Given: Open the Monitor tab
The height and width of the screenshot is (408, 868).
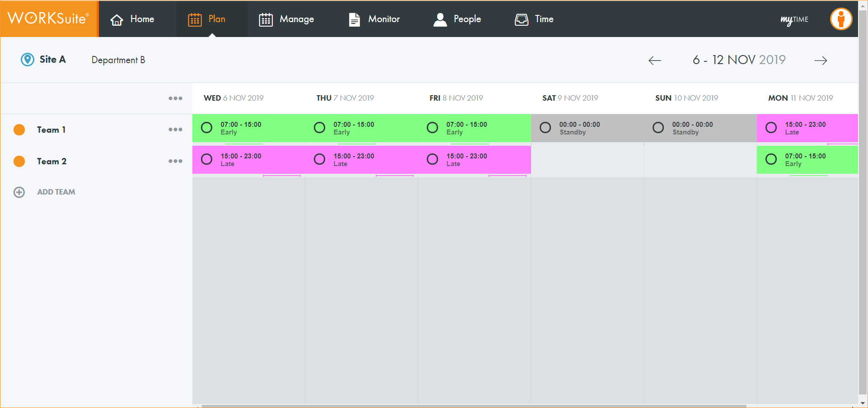Looking at the screenshot, I should (x=374, y=19).
